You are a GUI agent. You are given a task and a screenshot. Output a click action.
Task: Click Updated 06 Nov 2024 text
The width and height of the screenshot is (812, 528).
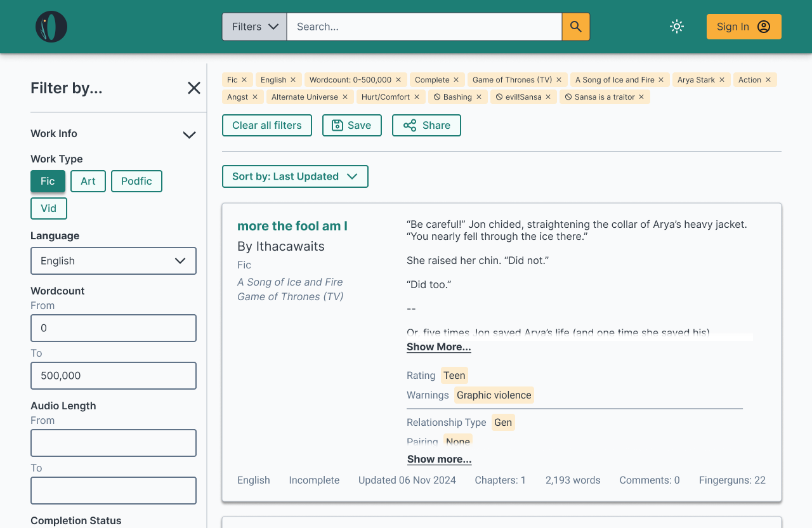[x=407, y=480]
